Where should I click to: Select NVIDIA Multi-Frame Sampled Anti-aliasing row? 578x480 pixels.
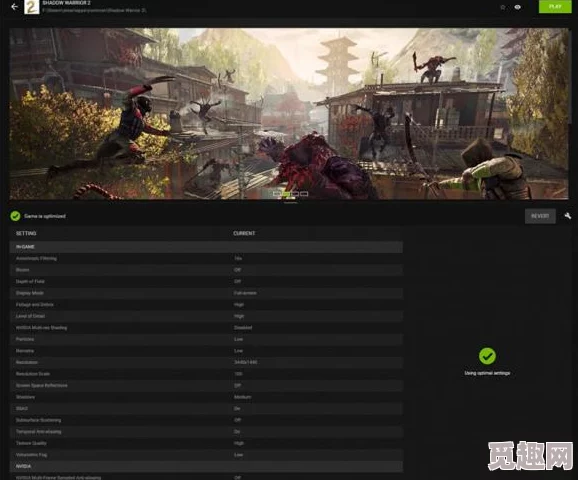[x=206, y=477]
